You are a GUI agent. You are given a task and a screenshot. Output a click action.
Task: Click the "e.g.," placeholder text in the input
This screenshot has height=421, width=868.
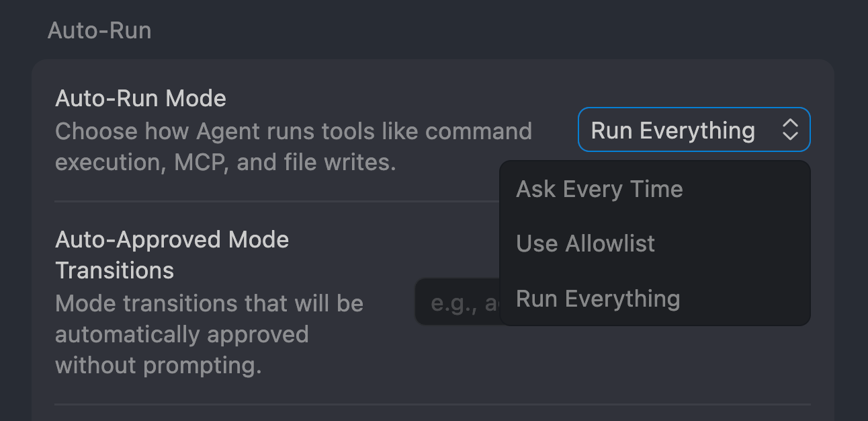coord(453,304)
